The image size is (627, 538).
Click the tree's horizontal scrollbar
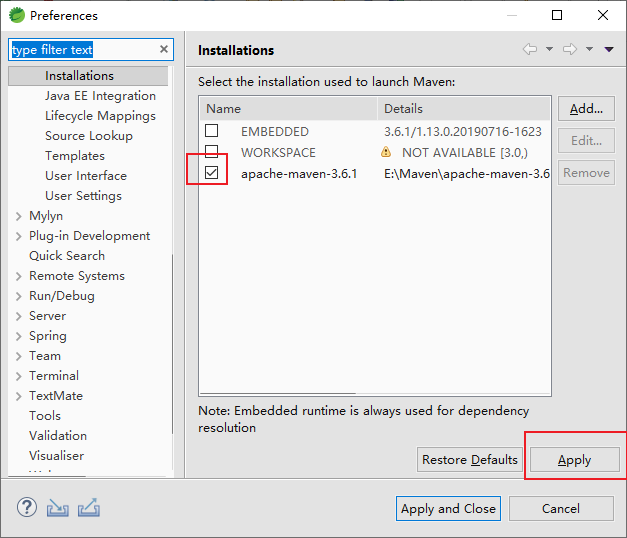pos(47,476)
